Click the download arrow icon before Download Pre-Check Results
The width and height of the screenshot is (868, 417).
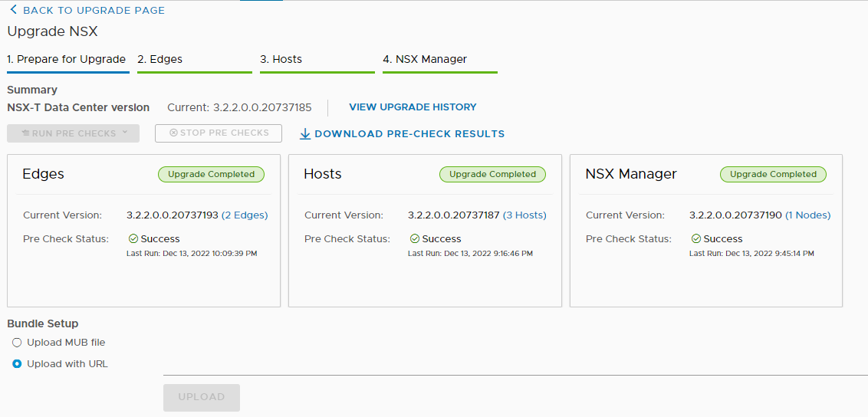[305, 134]
